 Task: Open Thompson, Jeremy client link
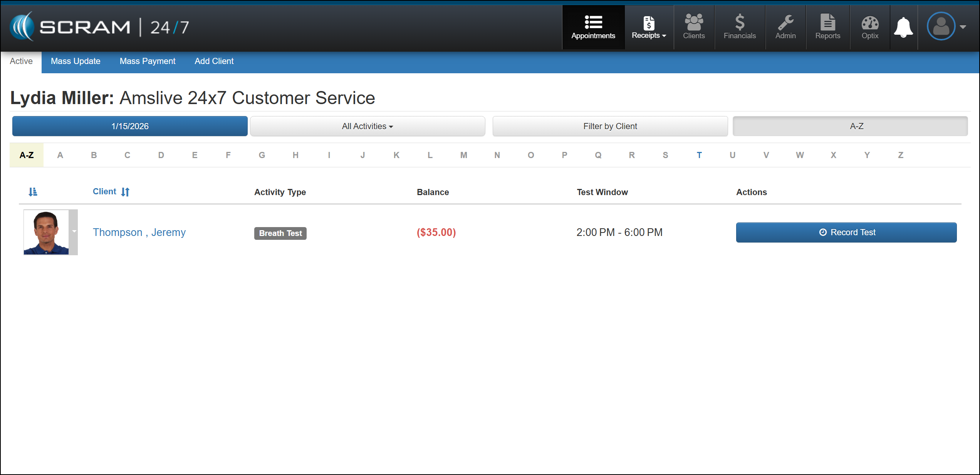tap(139, 232)
